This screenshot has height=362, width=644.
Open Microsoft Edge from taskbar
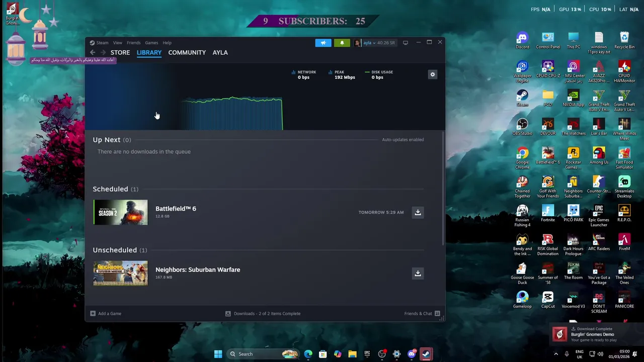[x=308, y=354]
